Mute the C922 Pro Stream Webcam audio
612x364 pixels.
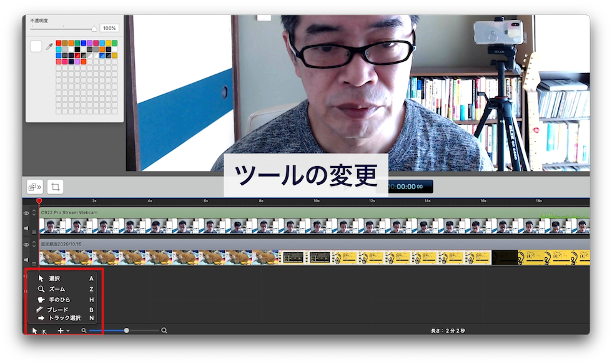pyautogui.click(x=27, y=227)
